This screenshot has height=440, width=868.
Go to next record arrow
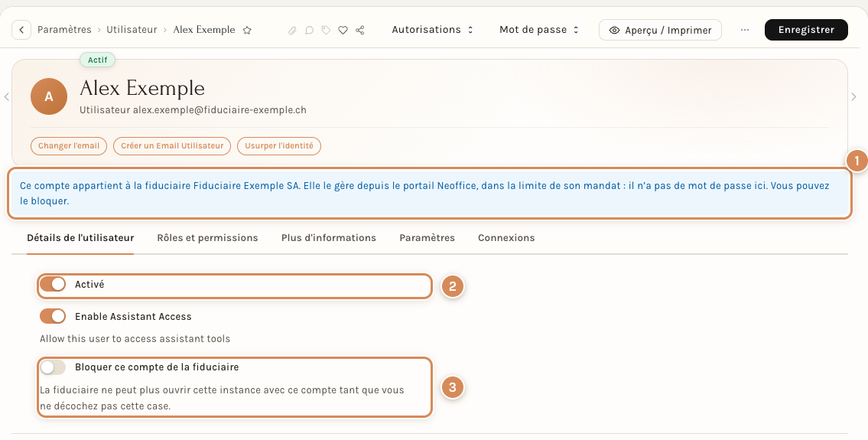tap(853, 97)
